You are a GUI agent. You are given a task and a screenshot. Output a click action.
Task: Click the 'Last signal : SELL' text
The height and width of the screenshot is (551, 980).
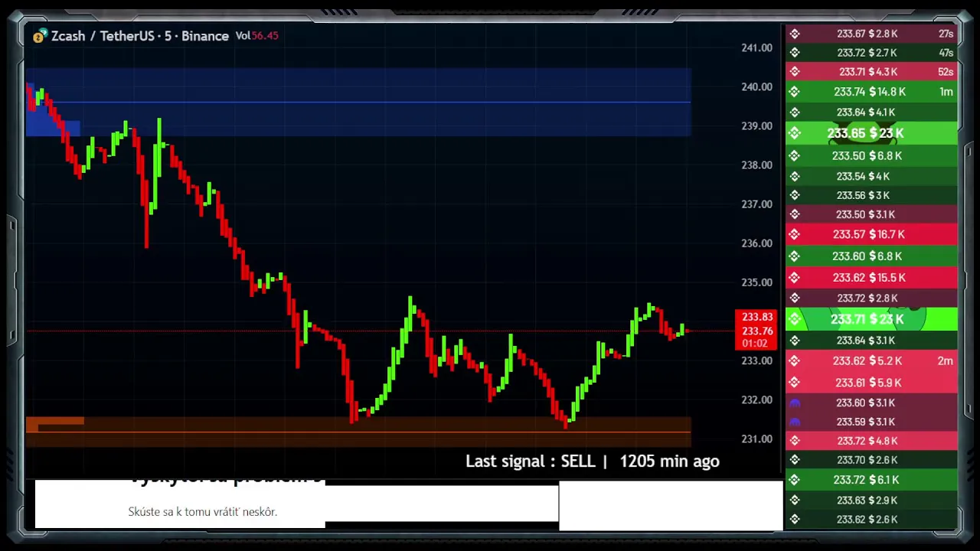tap(530, 461)
